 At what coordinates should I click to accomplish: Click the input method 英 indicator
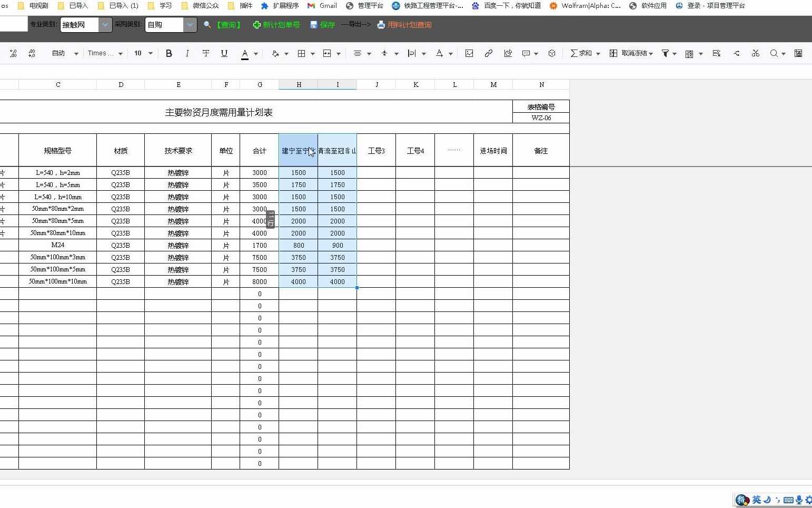click(x=757, y=500)
